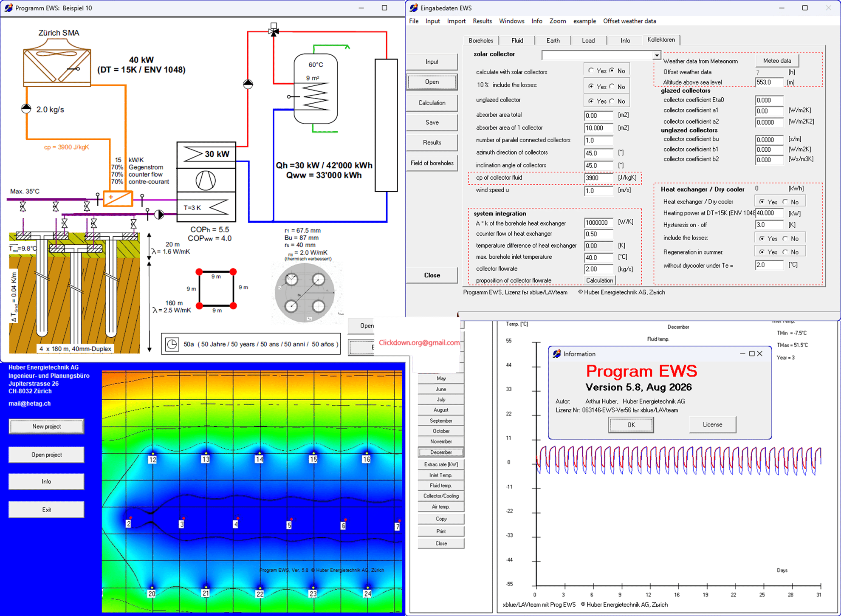
Task: Click the Open project button
Action: [x=46, y=455]
